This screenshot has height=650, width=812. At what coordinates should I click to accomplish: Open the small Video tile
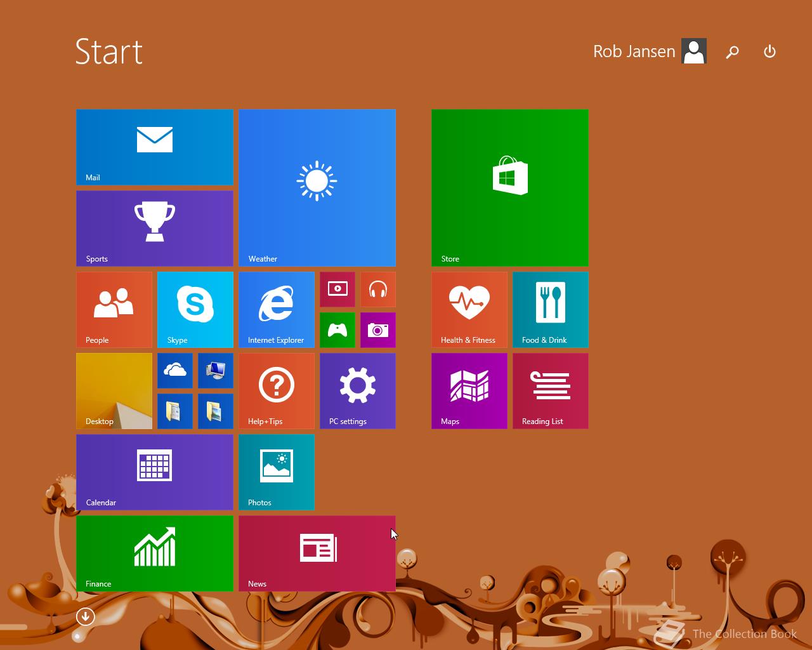click(337, 289)
